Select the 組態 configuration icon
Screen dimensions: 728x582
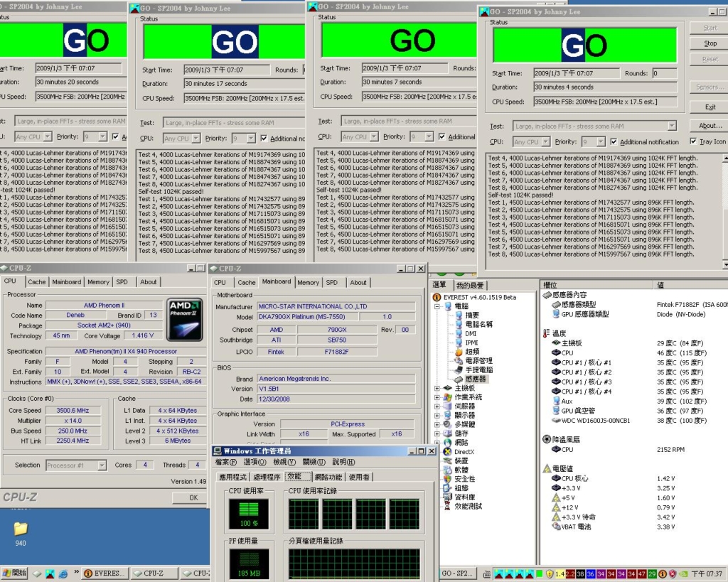(x=448, y=487)
